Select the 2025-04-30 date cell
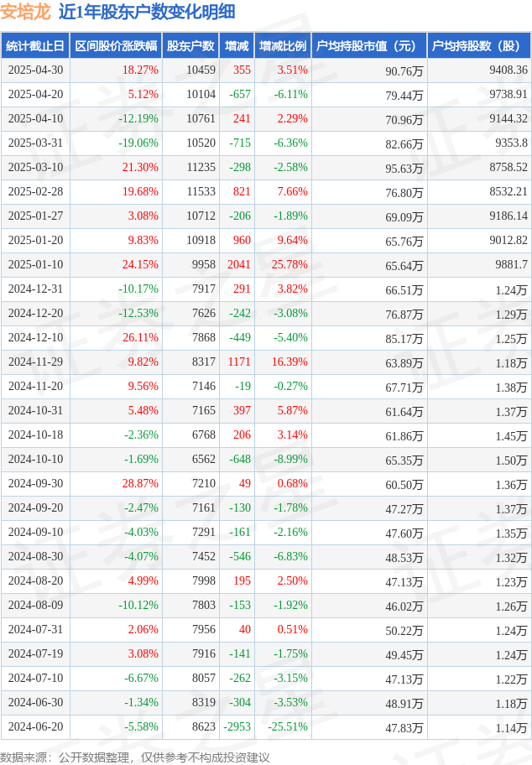The height and width of the screenshot is (765, 532). pyautogui.click(x=35, y=70)
